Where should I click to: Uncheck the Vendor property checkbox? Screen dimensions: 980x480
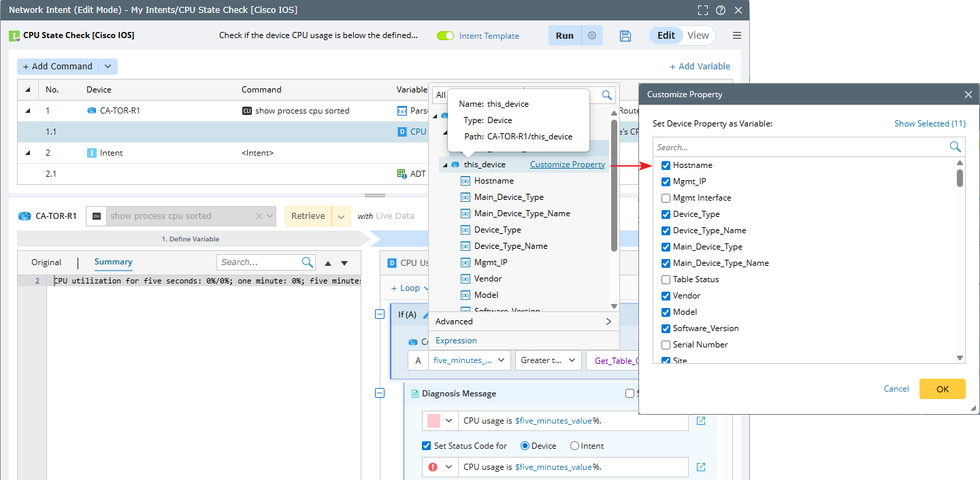click(x=666, y=296)
